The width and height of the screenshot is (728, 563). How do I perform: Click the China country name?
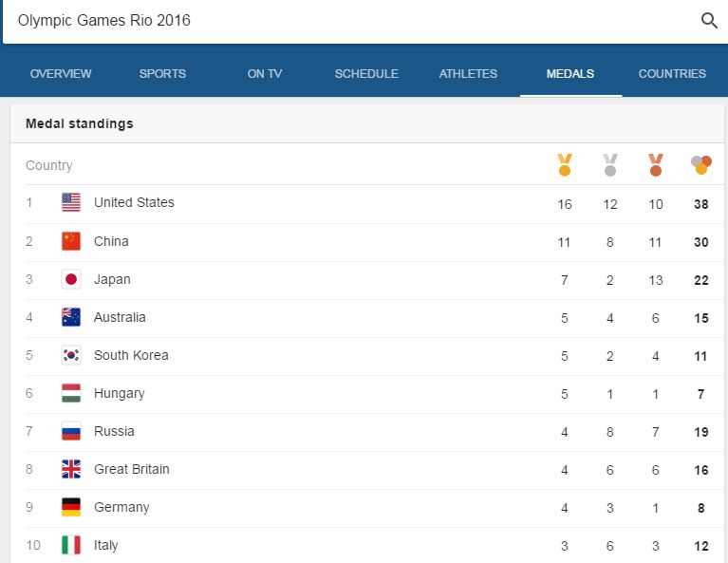pyautogui.click(x=111, y=241)
